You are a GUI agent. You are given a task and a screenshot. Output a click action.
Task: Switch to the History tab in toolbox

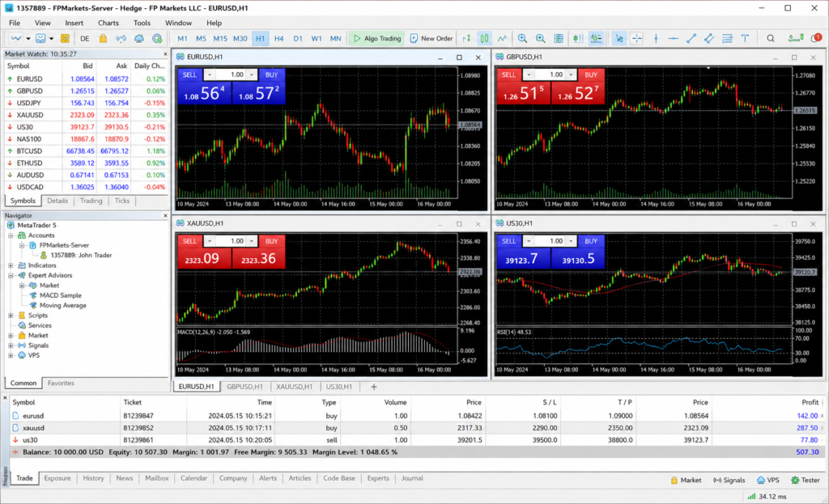[93, 478]
